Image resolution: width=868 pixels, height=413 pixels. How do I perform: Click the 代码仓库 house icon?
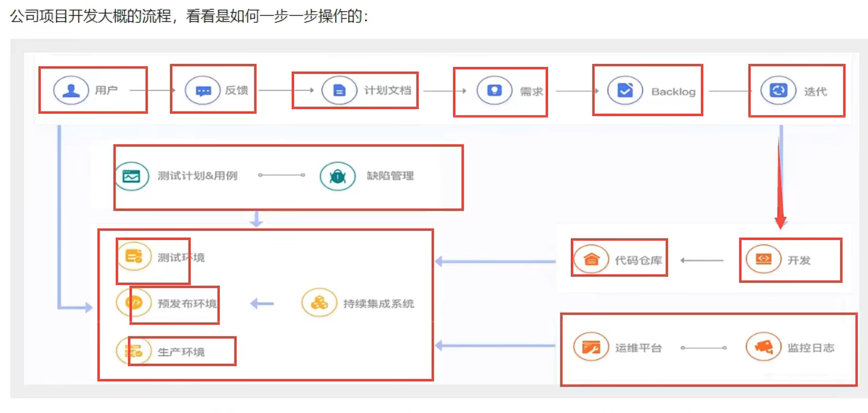pos(591,260)
